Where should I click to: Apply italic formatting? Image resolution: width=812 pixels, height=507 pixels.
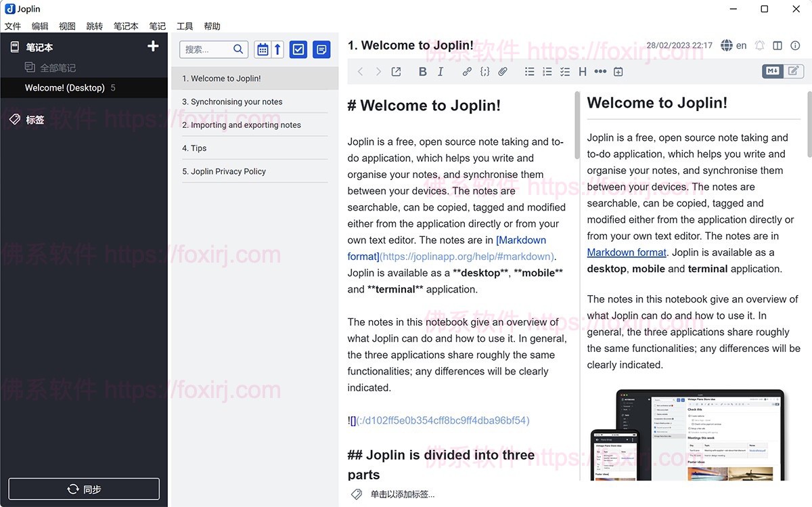click(441, 71)
